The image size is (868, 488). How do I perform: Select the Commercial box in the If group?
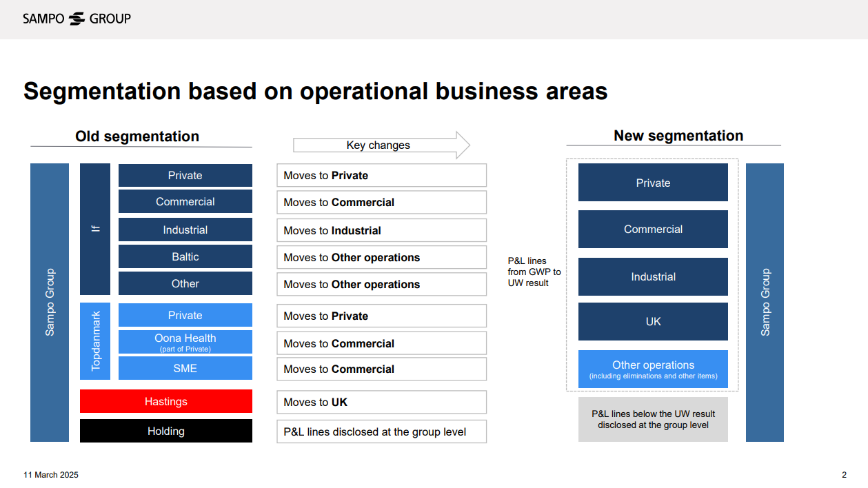point(185,201)
